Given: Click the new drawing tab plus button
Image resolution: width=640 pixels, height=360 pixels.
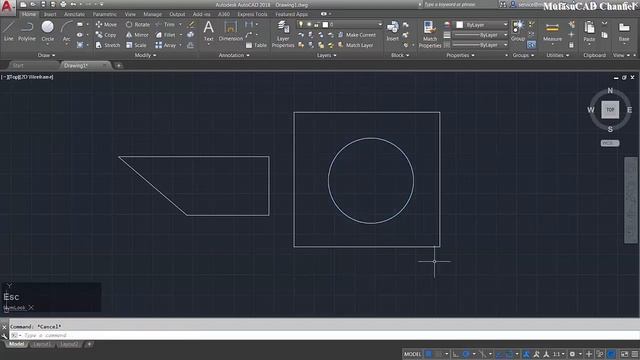Looking at the screenshot, I should [x=118, y=65].
